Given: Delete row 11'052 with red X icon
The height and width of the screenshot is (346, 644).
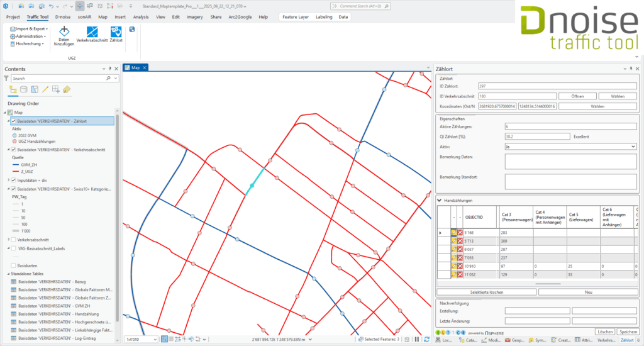Looking at the screenshot, I should click(x=460, y=274).
